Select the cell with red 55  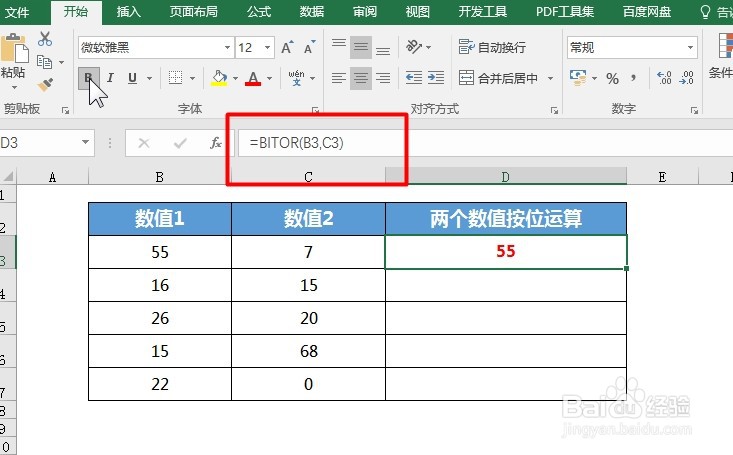[x=506, y=252]
